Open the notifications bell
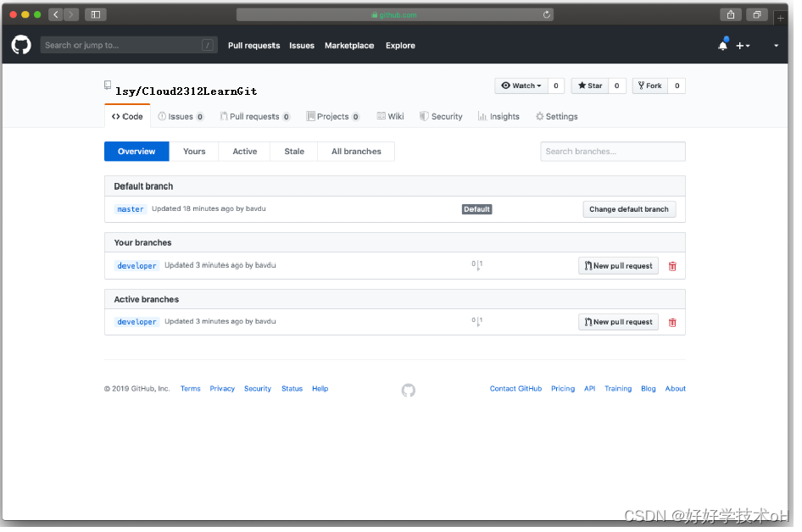The height and width of the screenshot is (532, 802). (722, 45)
